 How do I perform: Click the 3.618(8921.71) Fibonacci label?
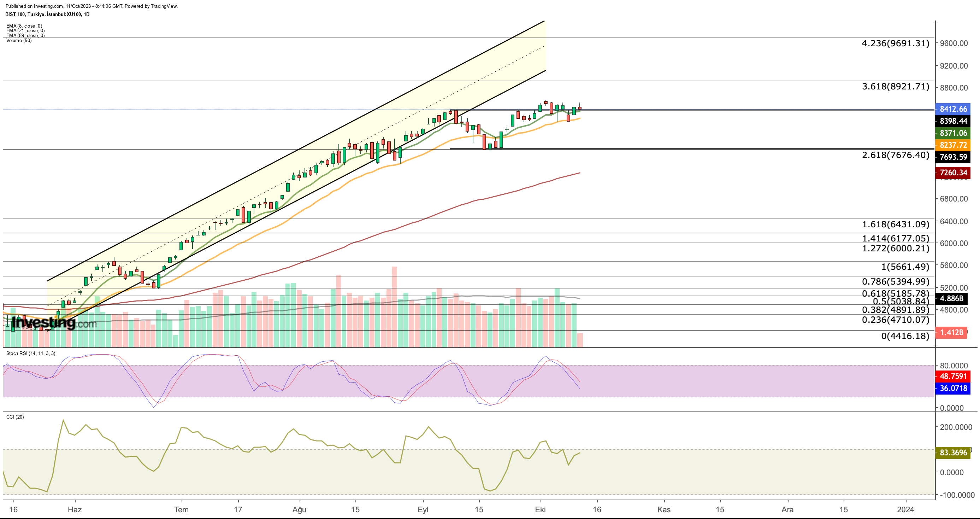(x=896, y=86)
